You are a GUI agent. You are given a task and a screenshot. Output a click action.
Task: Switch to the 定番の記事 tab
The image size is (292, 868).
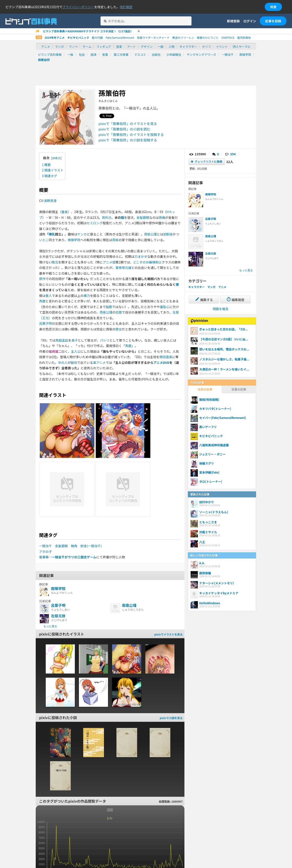(239, 390)
